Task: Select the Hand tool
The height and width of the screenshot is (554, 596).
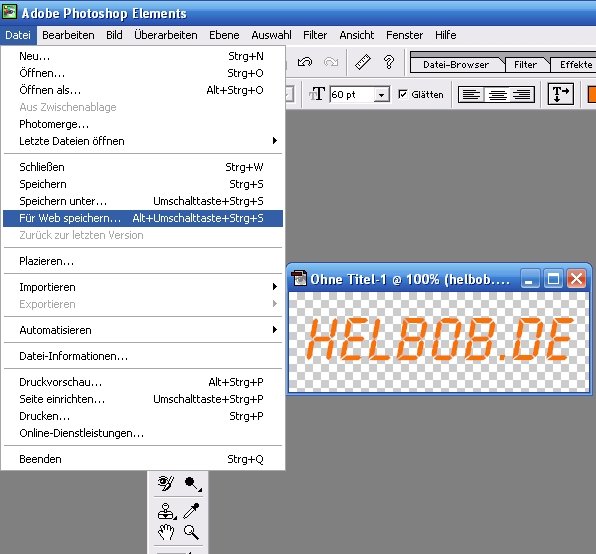Action: 166,532
